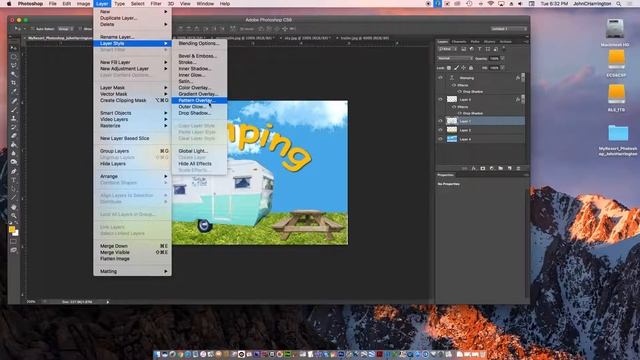Hide Layer 4 with eye icon
Viewport: 640px width, 360px height.
tap(440, 139)
